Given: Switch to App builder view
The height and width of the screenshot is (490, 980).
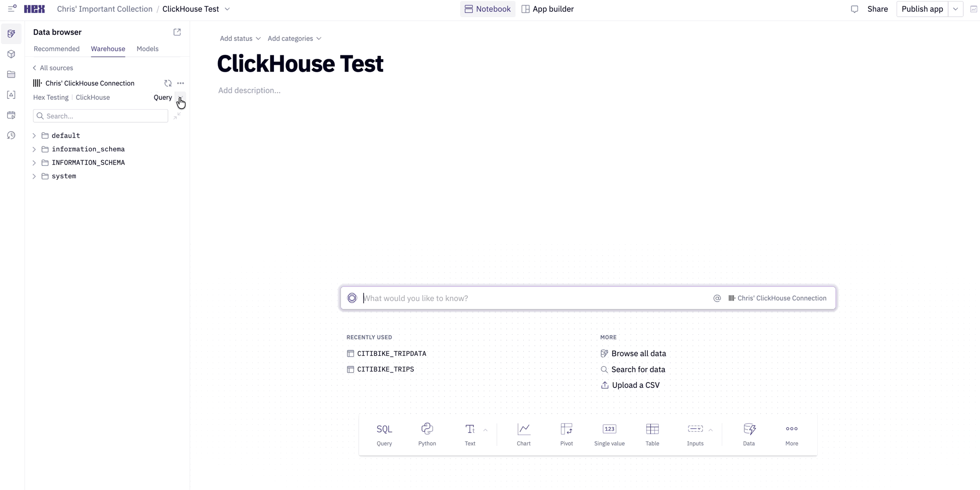Looking at the screenshot, I should pyautogui.click(x=547, y=9).
